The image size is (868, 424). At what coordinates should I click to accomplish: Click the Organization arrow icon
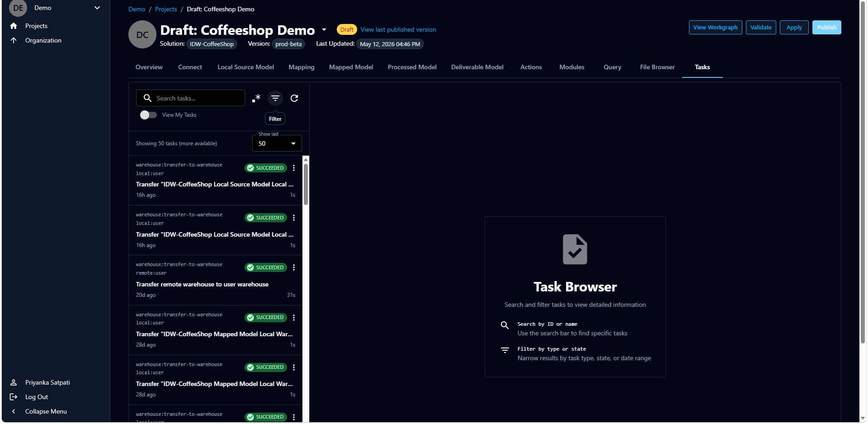coord(14,40)
